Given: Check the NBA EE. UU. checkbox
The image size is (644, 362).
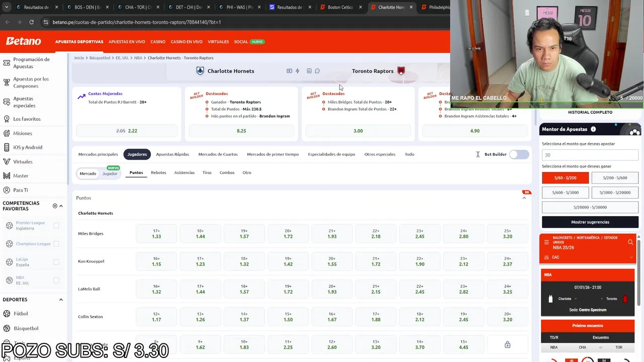Looking at the screenshot, I should tap(56, 280).
